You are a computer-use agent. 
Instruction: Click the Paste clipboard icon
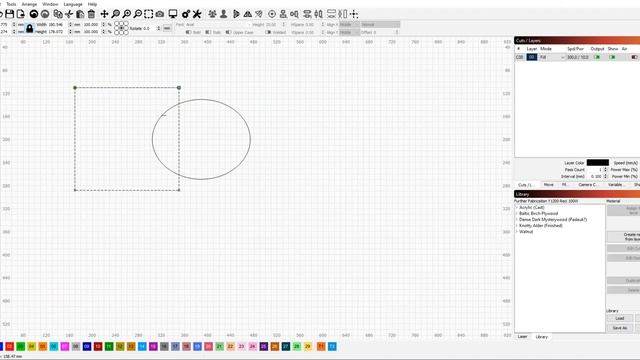click(80, 14)
